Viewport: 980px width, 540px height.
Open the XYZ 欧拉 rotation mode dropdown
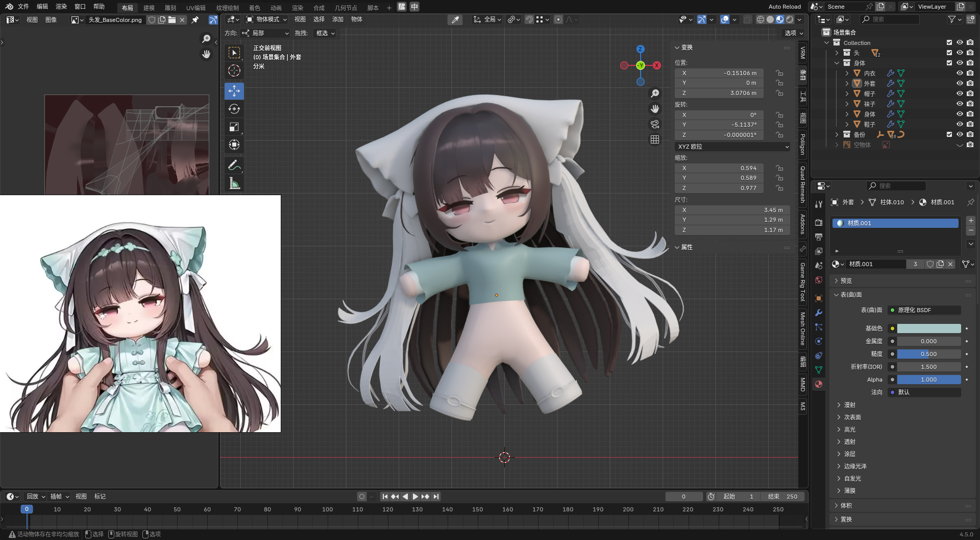732,147
